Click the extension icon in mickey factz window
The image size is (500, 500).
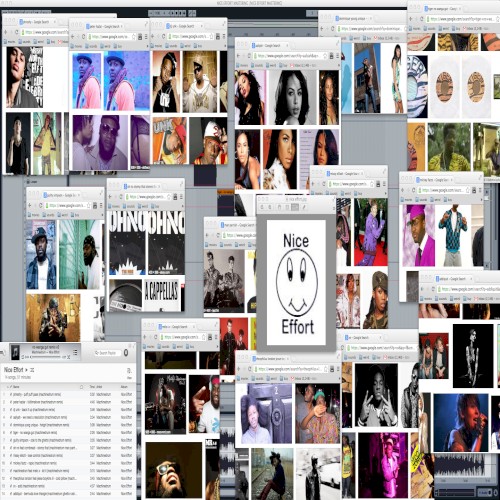click(474, 190)
